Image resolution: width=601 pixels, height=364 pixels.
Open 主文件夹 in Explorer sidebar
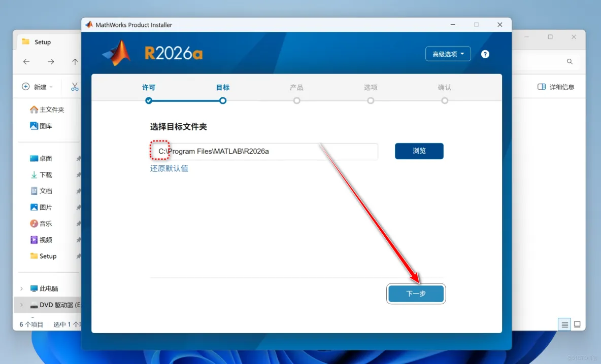47,110
